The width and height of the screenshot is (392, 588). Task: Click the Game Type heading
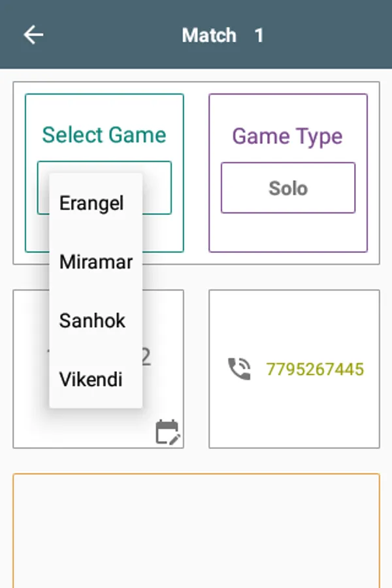(x=287, y=136)
